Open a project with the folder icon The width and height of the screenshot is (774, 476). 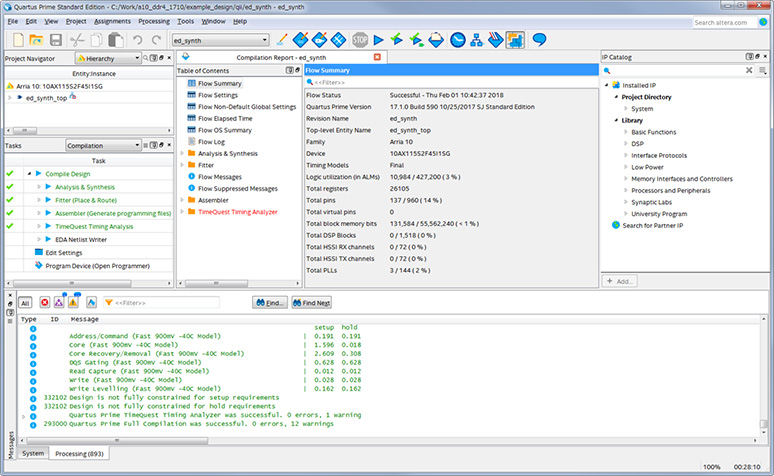(36, 39)
